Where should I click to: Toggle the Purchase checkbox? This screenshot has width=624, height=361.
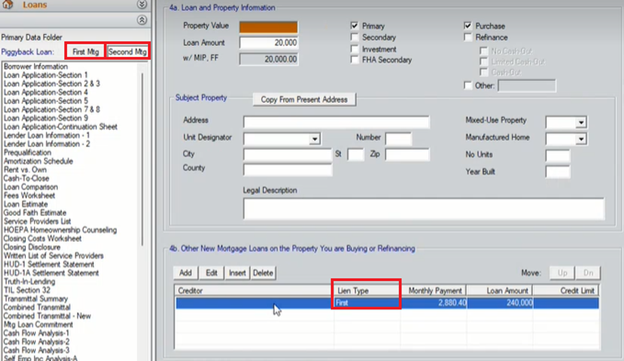click(x=468, y=26)
